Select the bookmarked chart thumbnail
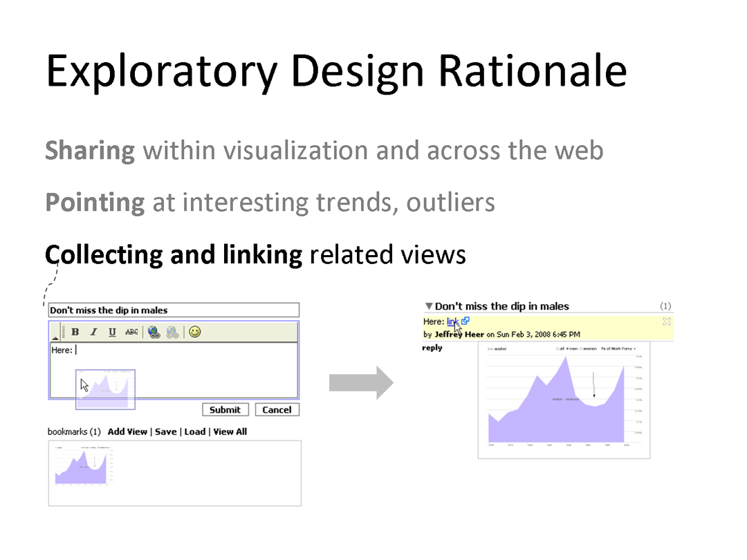 (84, 465)
